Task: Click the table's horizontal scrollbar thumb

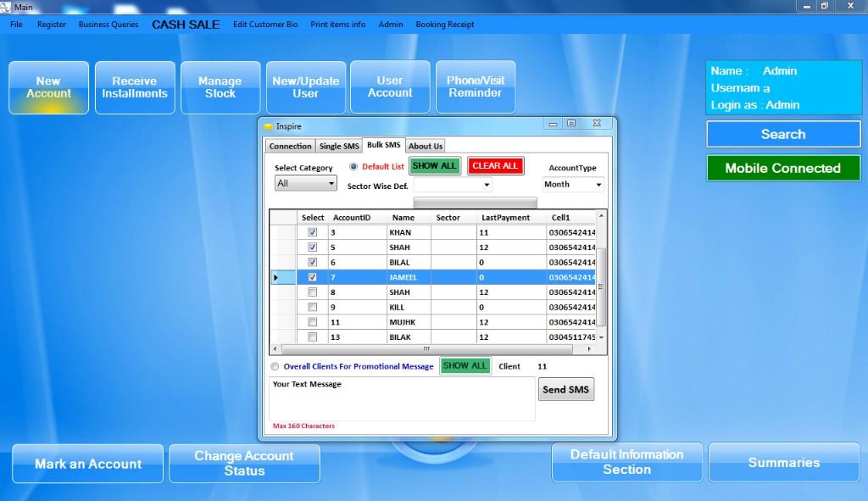Action: point(427,349)
